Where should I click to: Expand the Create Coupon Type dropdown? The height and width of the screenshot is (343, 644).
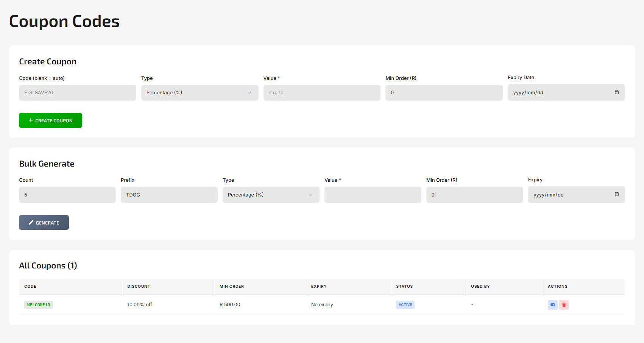(200, 93)
